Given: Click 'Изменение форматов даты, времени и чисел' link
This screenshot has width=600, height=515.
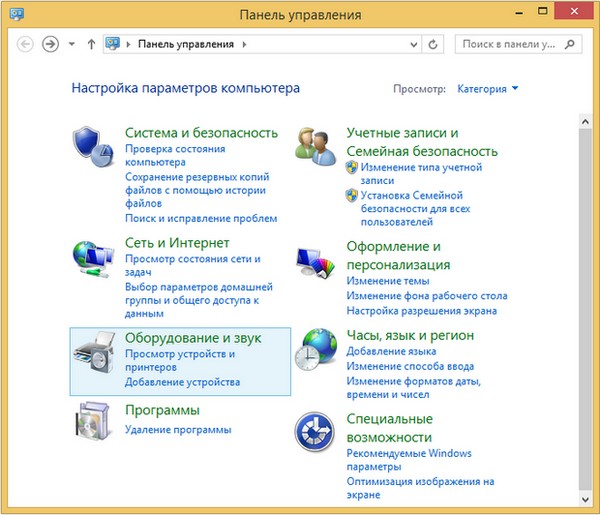Looking at the screenshot, I should pos(414,388).
